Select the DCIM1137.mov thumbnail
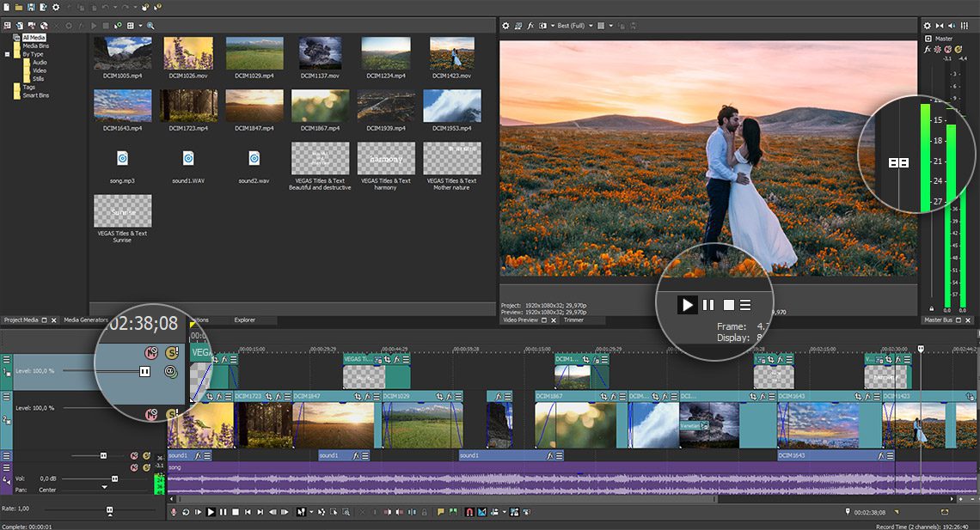This screenshot has width=980, height=530. 320,54
